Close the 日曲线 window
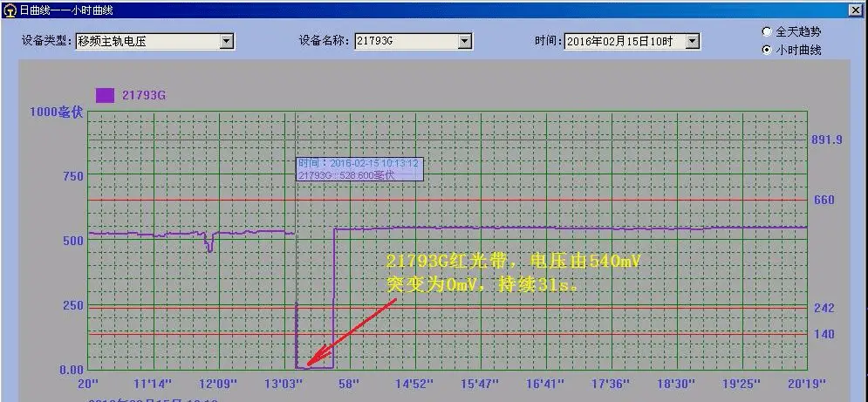This screenshot has width=868, height=402. (857, 10)
